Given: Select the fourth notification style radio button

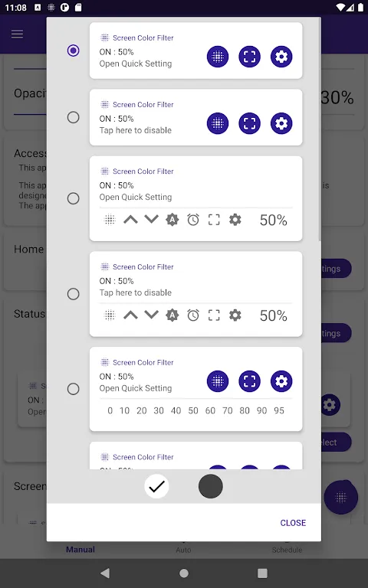Looking at the screenshot, I should tap(74, 294).
